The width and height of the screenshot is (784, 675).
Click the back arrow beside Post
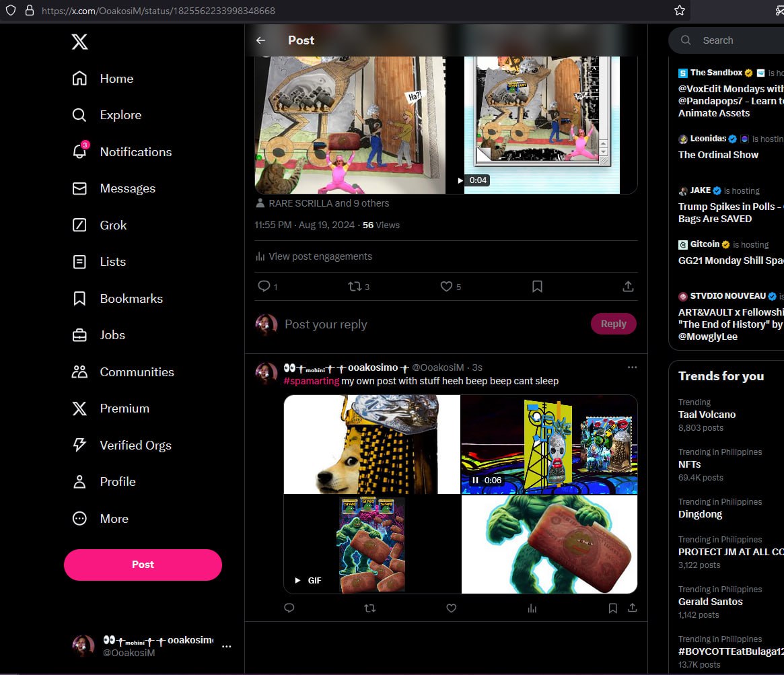point(260,40)
